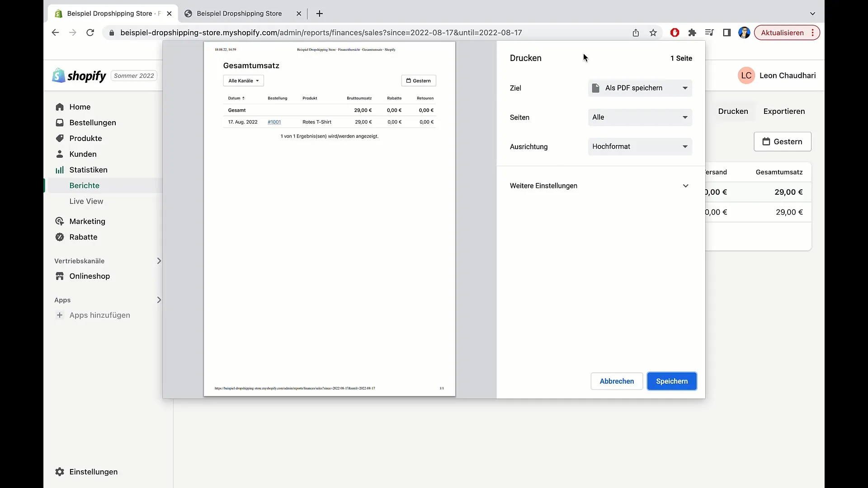Screen dimensions: 868x488
Task: Reload the page with refresh icon
Action: pos(90,33)
